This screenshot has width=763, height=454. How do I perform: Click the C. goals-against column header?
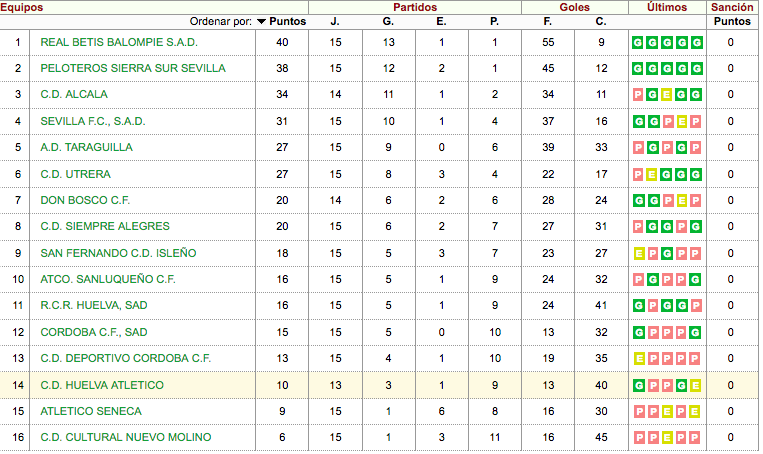601,21
